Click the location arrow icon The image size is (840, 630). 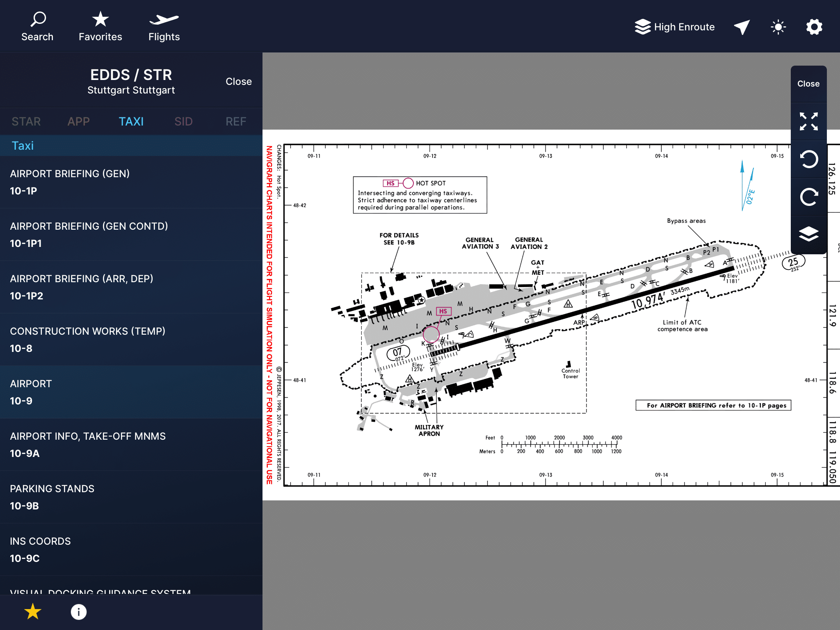point(742,27)
